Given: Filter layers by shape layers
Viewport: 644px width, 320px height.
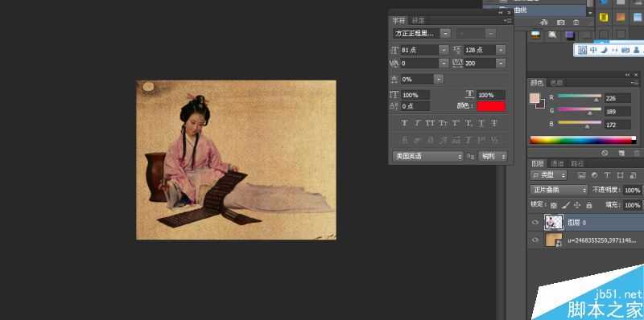Looking at the screenshot, I should coord(620,175).
